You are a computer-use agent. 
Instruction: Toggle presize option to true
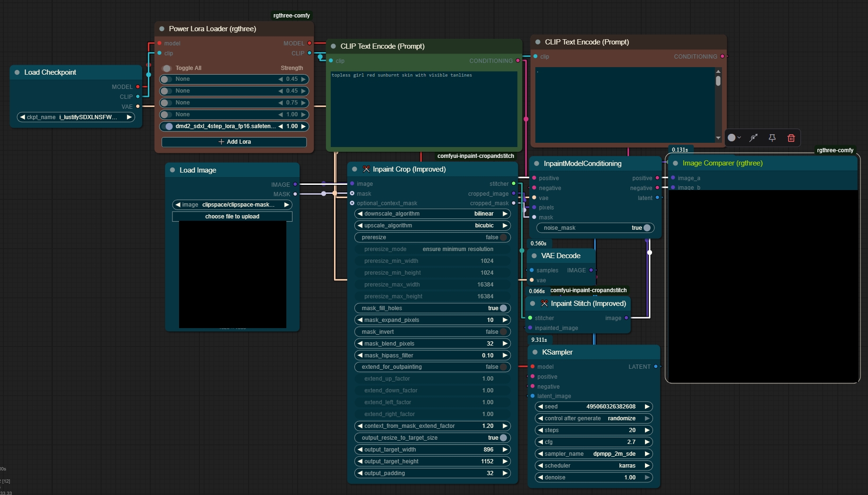point(432,237)
